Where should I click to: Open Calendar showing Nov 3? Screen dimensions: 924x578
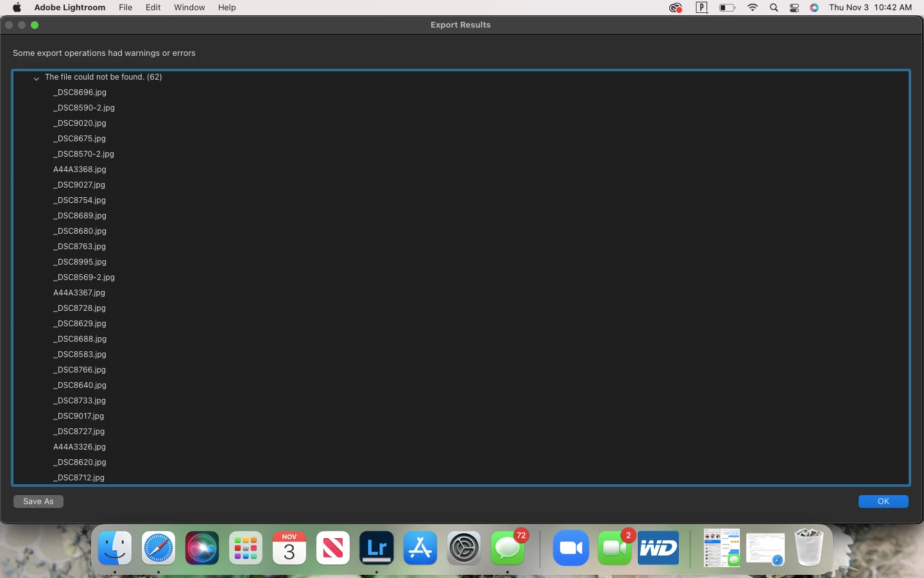point(289,548)
